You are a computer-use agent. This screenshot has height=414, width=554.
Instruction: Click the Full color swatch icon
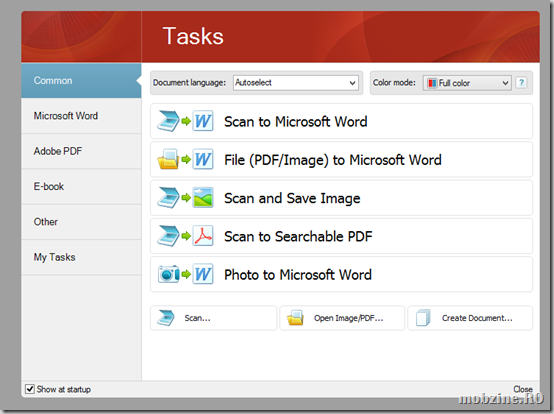pyautogui.click(x=432, y=83)
